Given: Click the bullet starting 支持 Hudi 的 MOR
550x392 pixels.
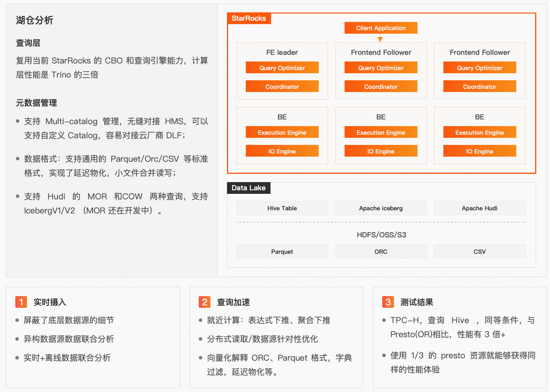Looking at the screenshot, I should [116, 204].
